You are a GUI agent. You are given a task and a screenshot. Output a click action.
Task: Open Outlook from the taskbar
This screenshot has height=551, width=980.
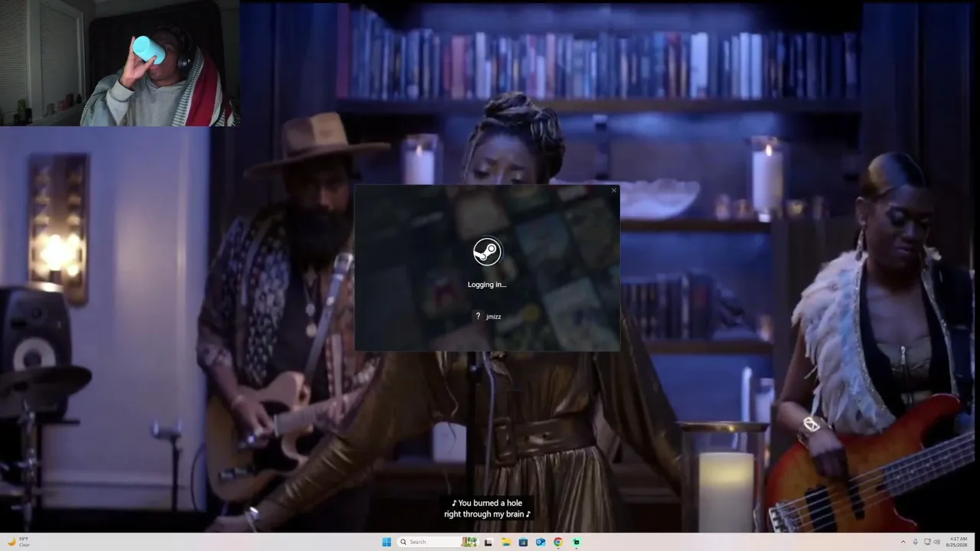[541, 542]
